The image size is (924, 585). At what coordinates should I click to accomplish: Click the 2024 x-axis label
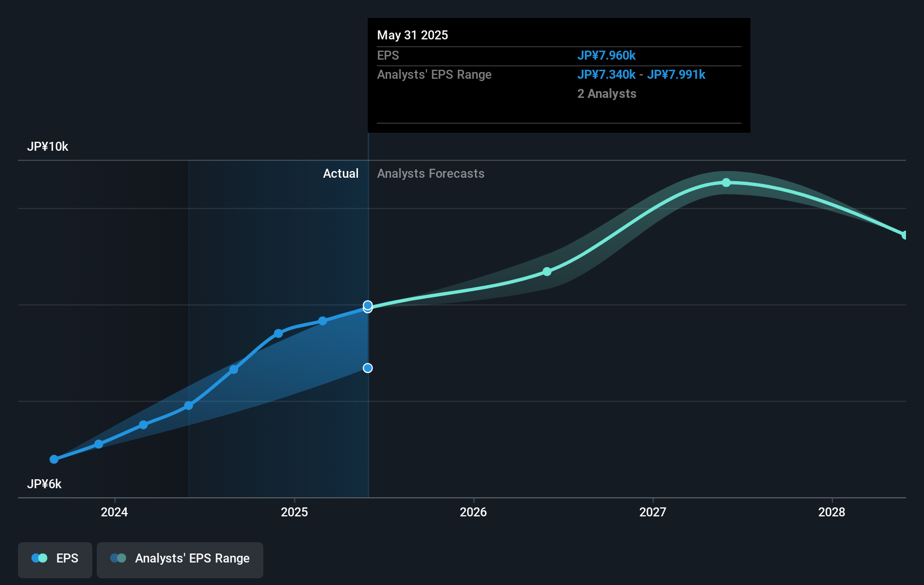click(114, 512)
